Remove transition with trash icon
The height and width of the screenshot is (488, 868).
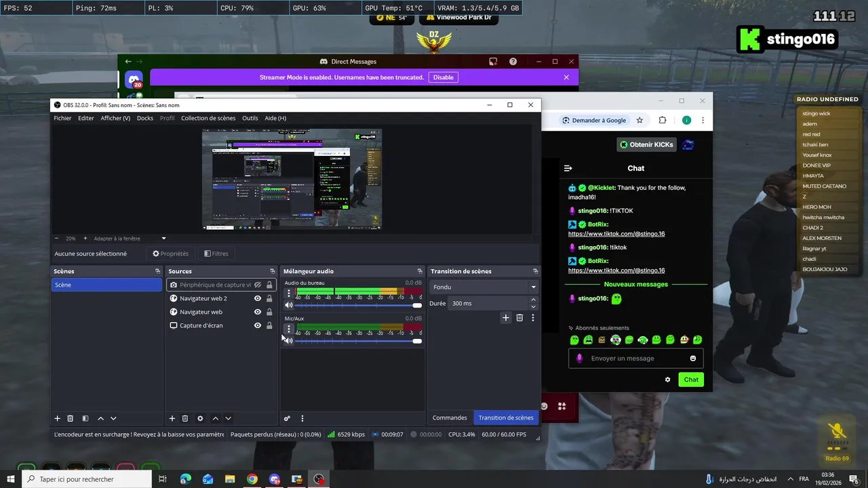[x=519, y=317]
